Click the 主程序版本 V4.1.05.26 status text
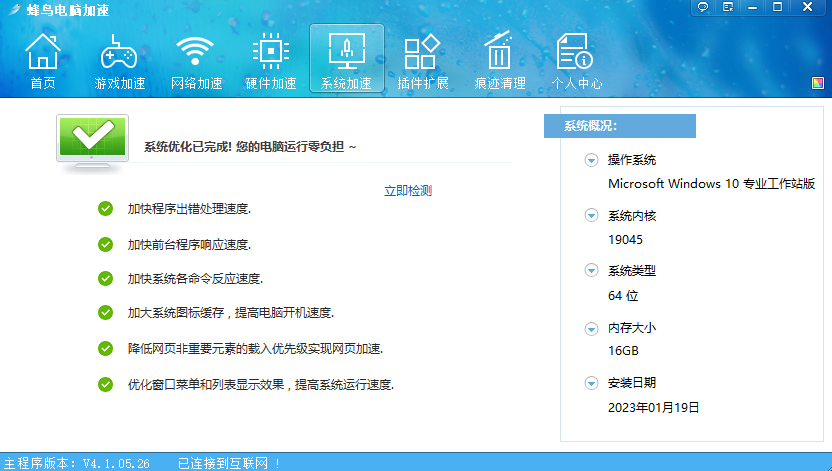 coord(77,463)
